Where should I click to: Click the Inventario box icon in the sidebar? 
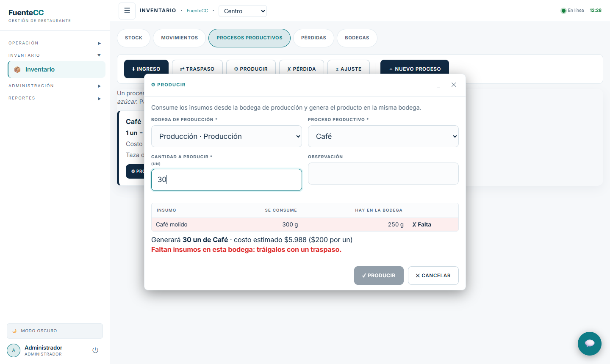(x=17, y=69)
